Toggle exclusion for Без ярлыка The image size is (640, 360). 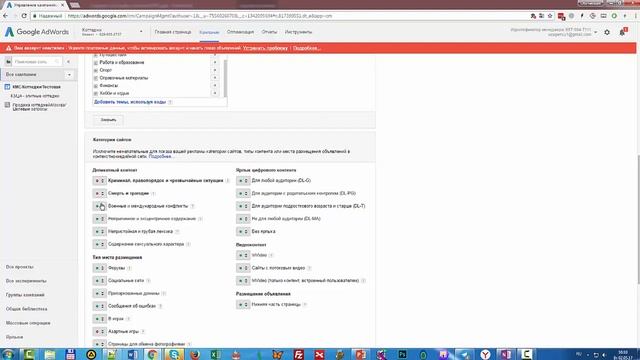coord(243,231)
